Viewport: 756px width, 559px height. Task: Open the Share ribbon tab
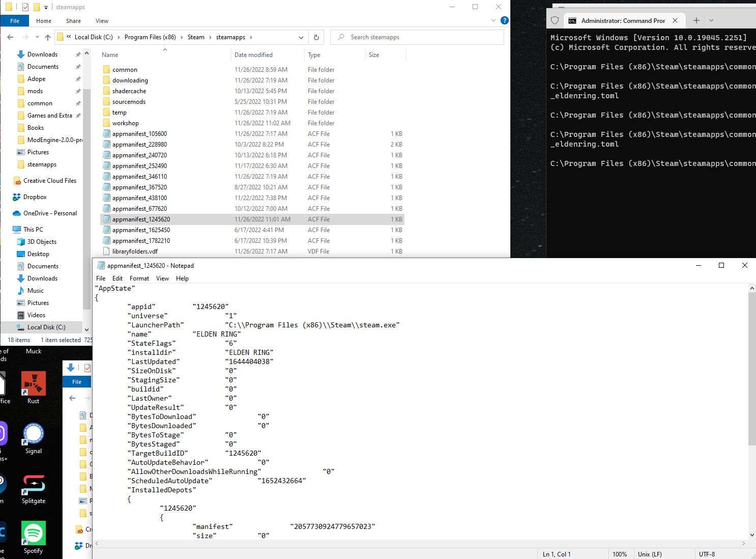[73, 21]
